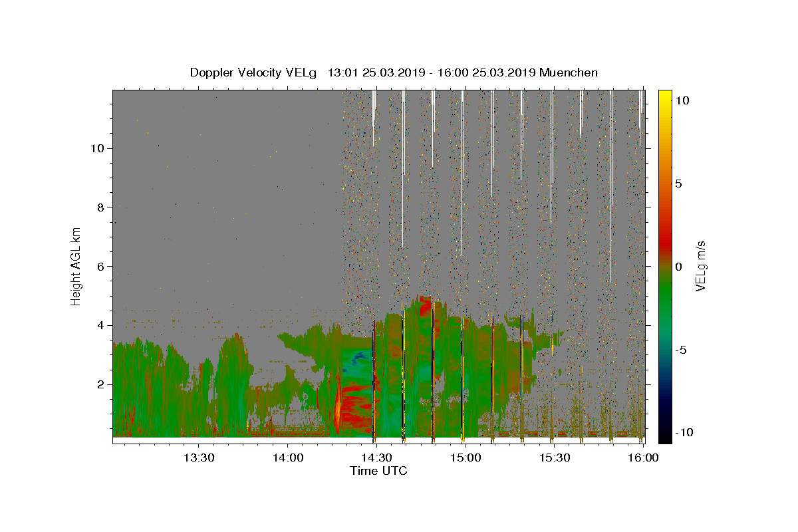Click the 'VELg m/s' colorbar label
The image size is (798, 532).
700,266
